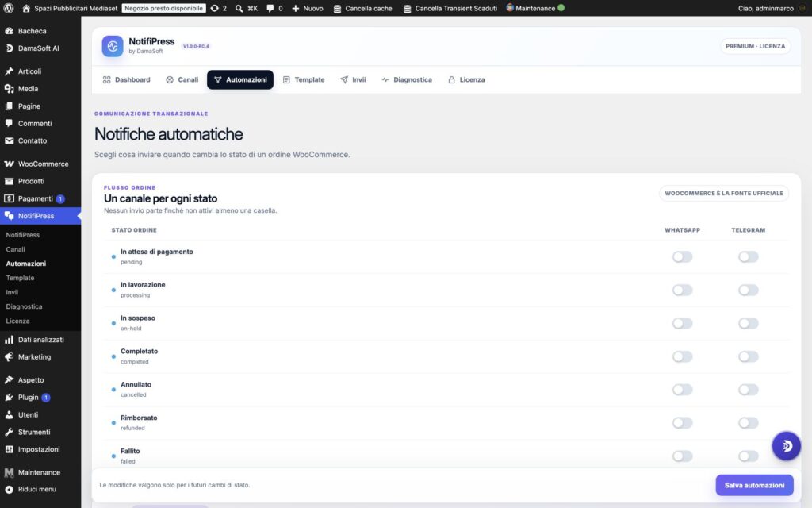Viewport: 812px width, 508px height.
Task: Enable WhatsApp for In attesa di pagamento
Action: tap(682, 256)
